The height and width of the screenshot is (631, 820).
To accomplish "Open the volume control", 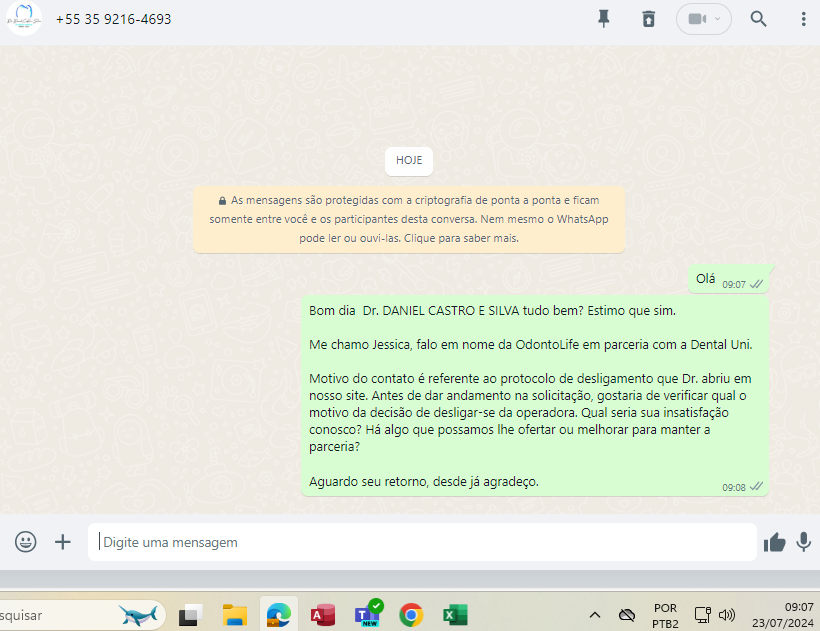I will [x=727, y=615].
